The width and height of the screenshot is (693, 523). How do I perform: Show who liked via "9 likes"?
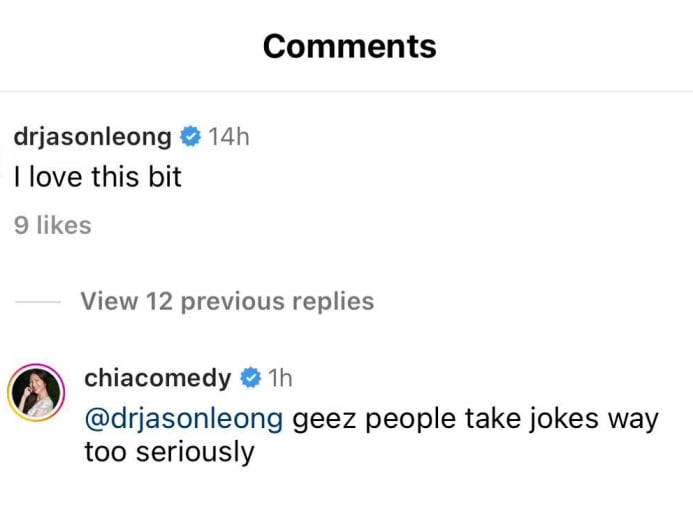[53, 226]
